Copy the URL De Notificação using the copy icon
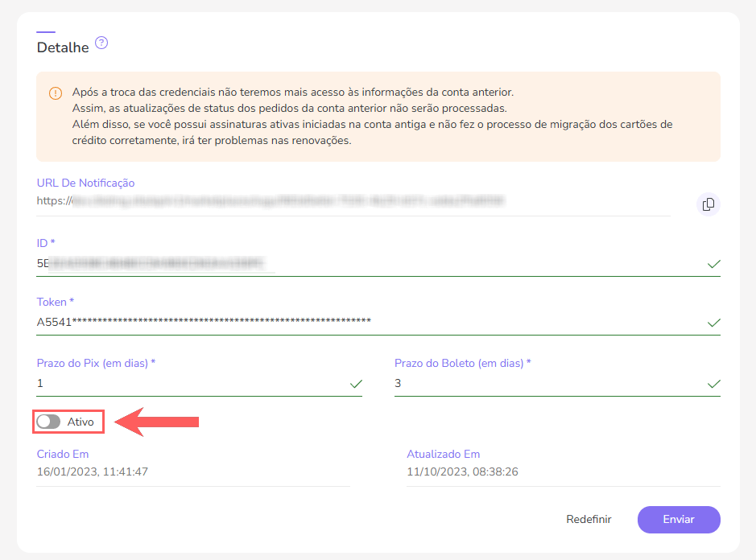 coord(708,204)
